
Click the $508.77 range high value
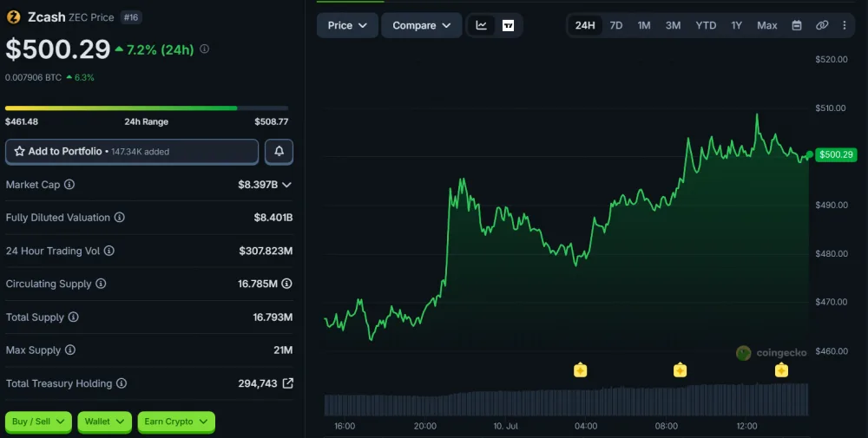point(271,121)
